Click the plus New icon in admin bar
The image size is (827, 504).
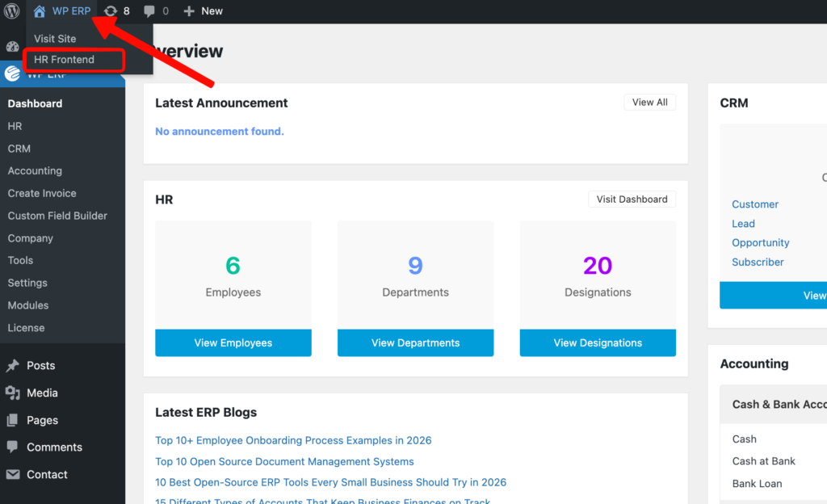(189, 11)
